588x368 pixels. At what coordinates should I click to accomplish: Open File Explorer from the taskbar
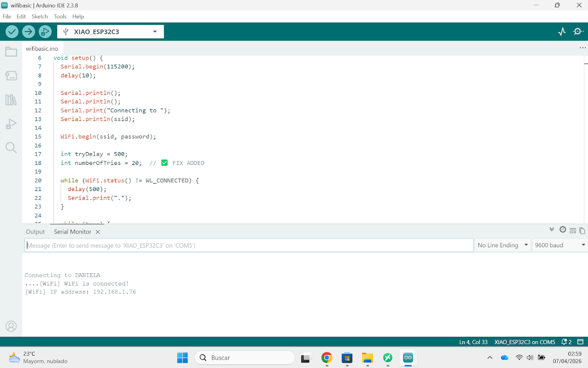tap(367, 357)
